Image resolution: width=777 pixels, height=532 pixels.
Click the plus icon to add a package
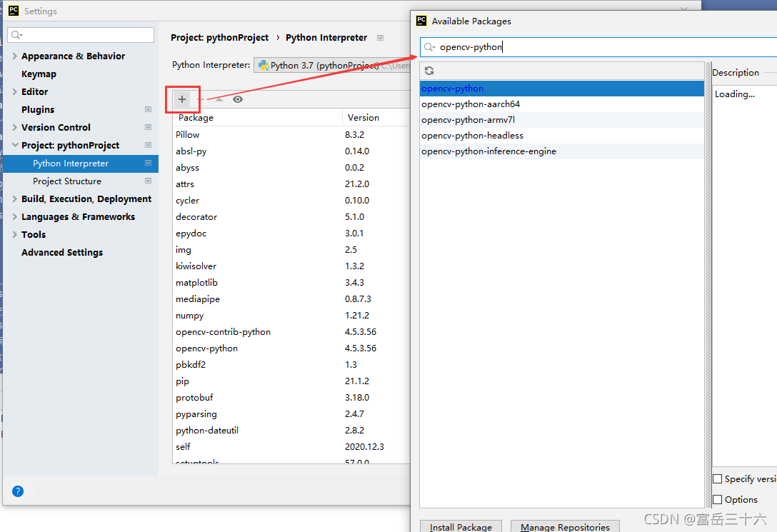click(182, 99)
